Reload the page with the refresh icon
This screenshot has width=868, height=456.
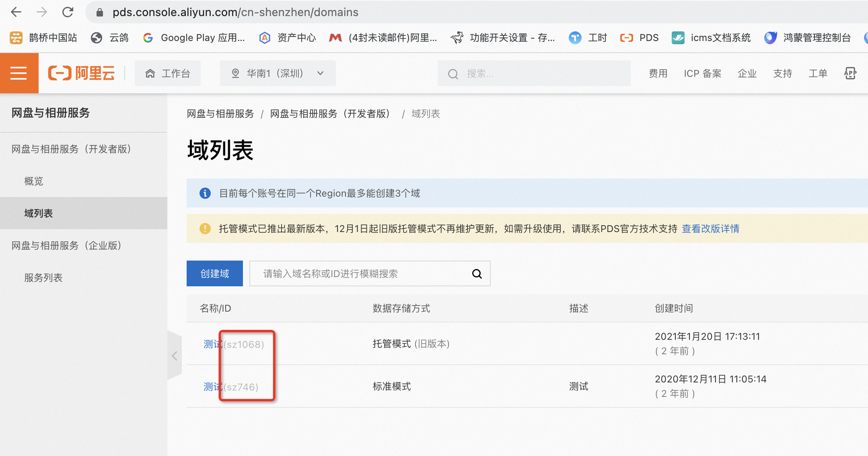(x=68, y=12)
